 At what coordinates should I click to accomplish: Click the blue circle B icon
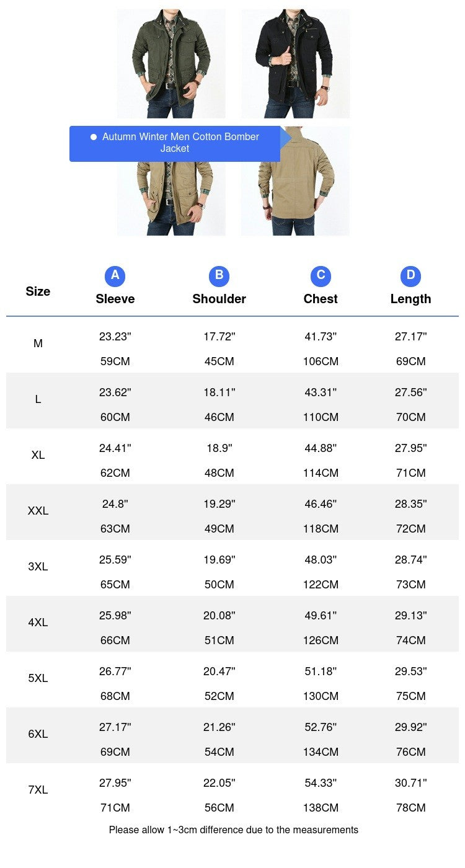click(219, 276)
